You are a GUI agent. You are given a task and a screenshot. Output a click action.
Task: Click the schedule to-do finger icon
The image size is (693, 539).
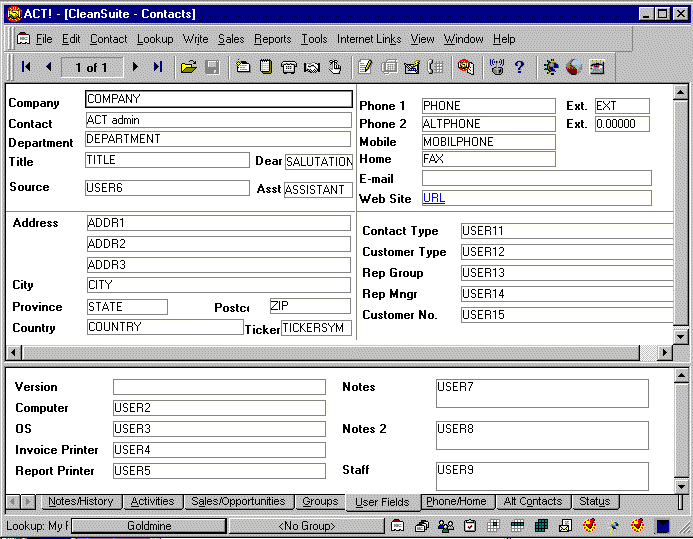tap(335, 67)
